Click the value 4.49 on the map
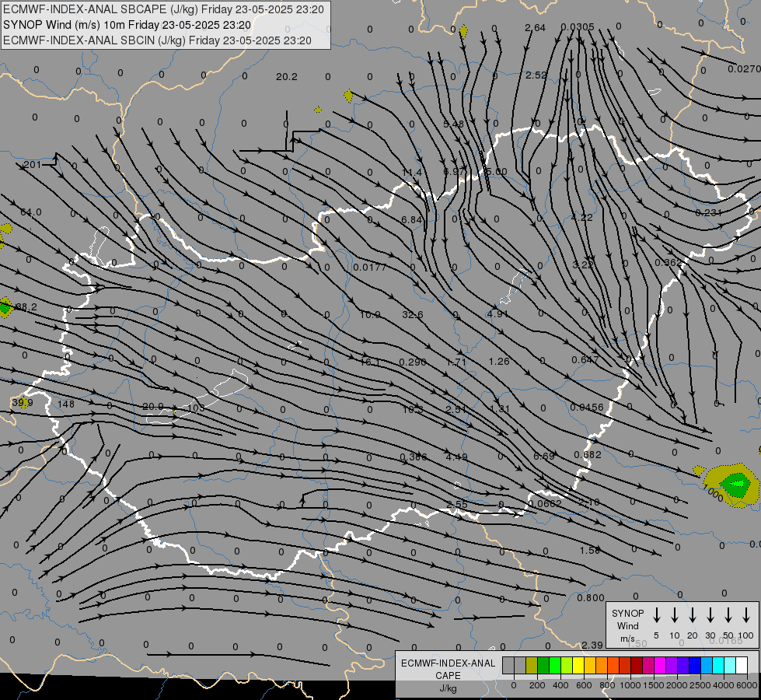 [x=456, y=457]
